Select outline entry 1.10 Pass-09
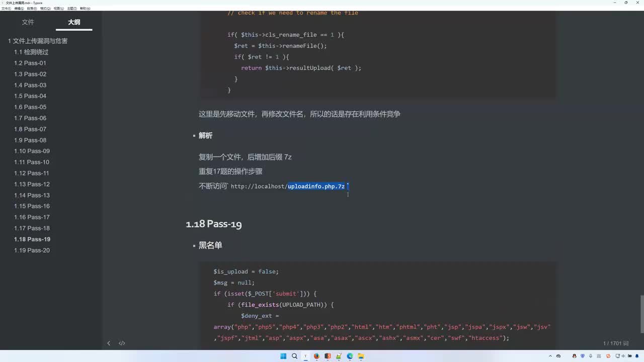The image size is (644, 362). point(32,151)
